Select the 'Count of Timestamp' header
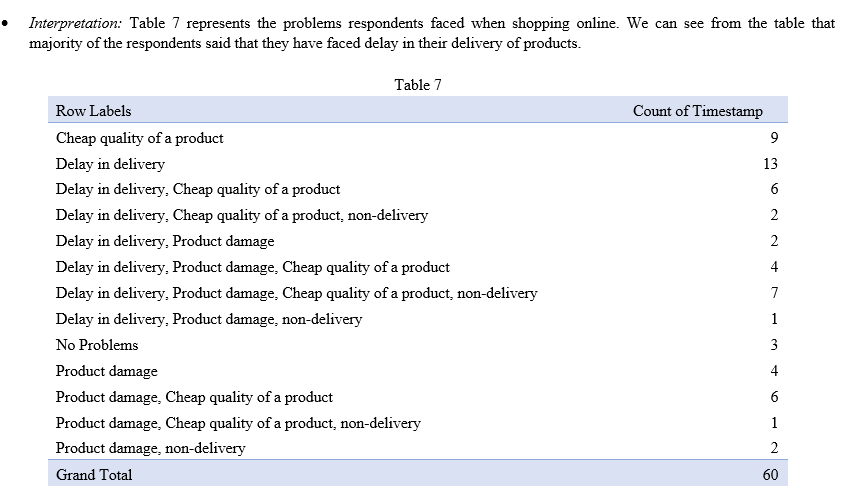The width and height of the screenshot is (843, 494). point(697,111)
